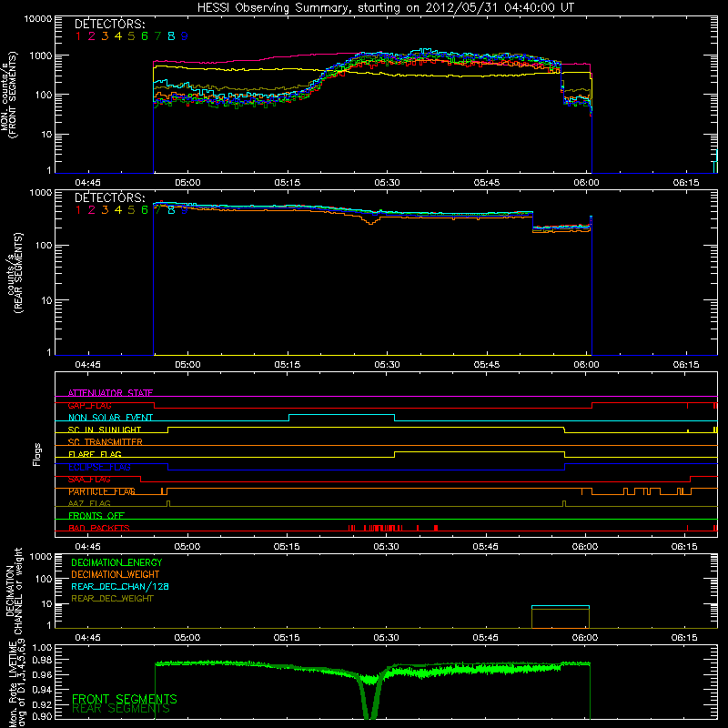Click the GAP_FLAG label
728x728 pixels.
tap(89, 405)
